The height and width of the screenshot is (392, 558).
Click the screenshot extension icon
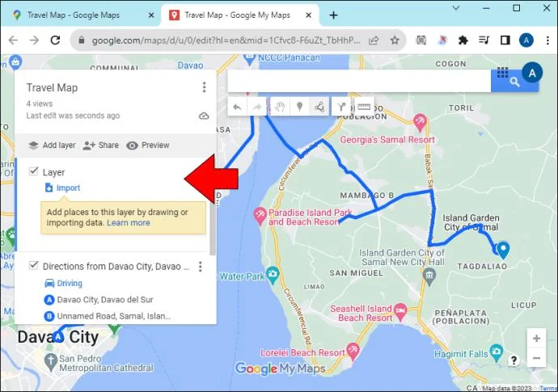(x=421, y=40)
